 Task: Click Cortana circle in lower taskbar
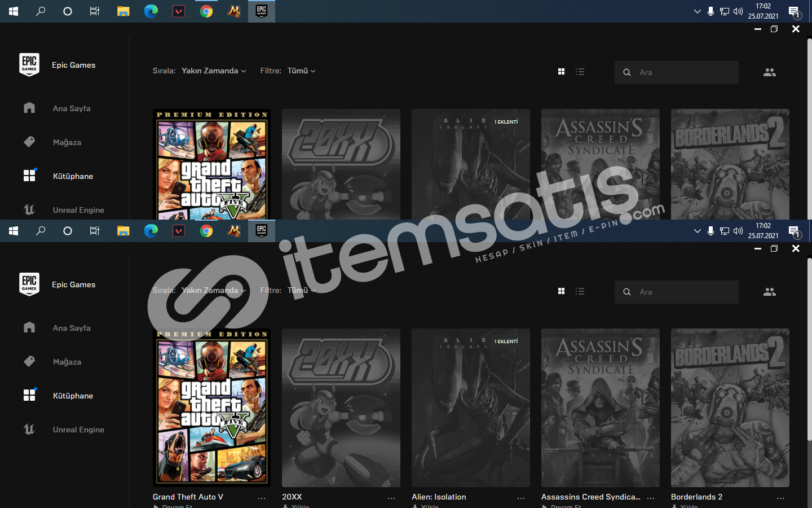click(x=68, y=231)
